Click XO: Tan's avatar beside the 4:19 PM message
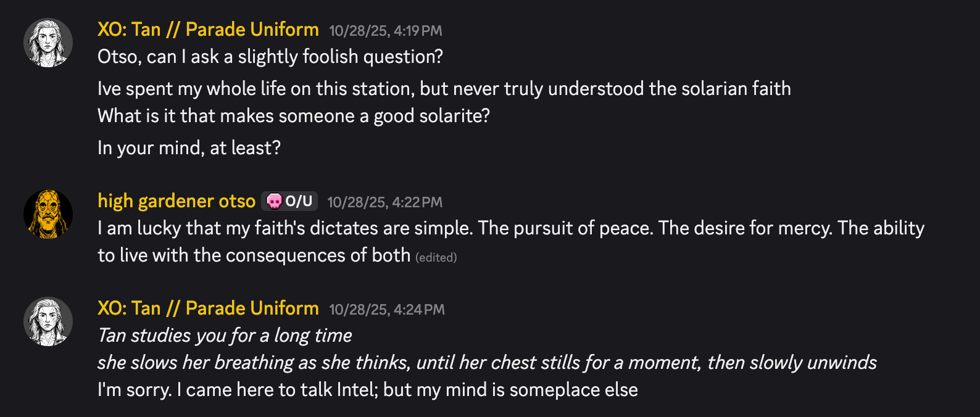 pyautogui.click(x=48, y=43)
